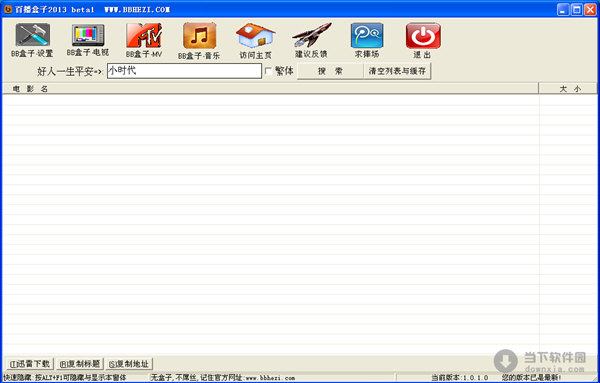
Task: Maximize the 百播盒子 window
Action: click(577, 10)
